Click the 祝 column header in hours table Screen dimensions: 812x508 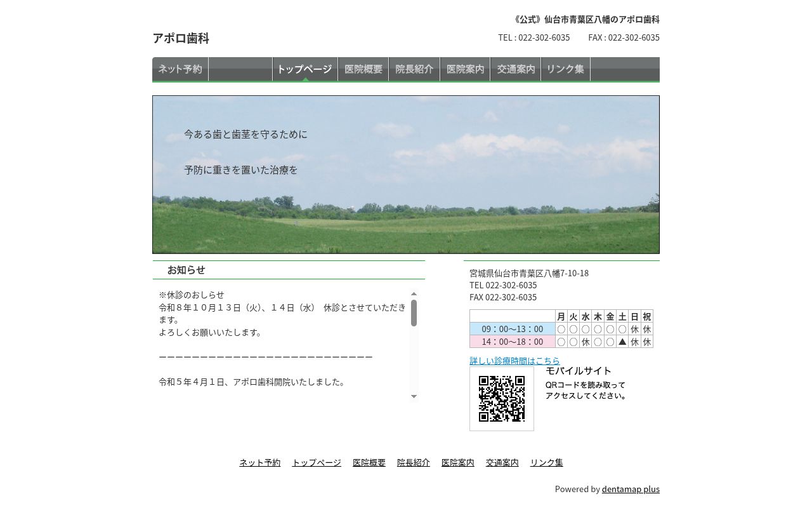tap(646, 316)
